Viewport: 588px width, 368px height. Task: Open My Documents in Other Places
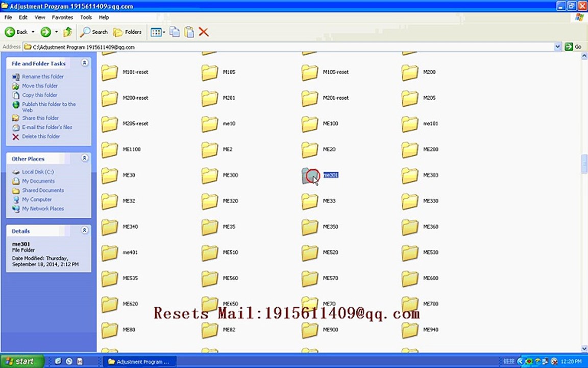(x=38, y=181)
